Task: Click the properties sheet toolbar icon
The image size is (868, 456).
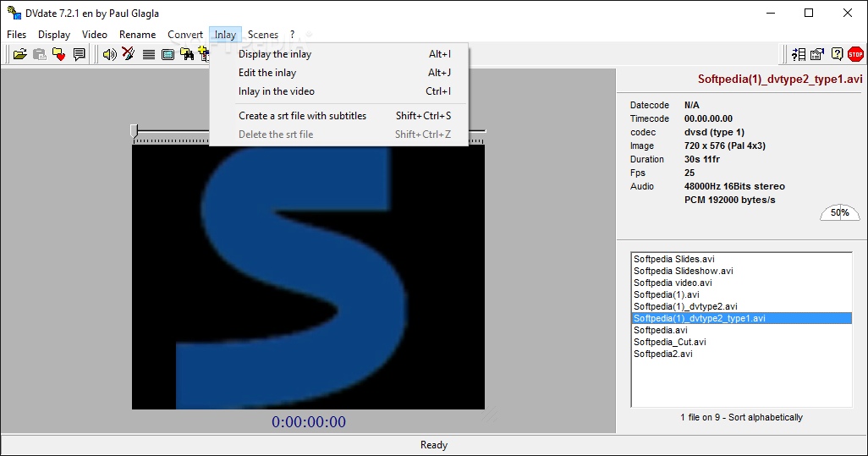Action: pos(817,54)
